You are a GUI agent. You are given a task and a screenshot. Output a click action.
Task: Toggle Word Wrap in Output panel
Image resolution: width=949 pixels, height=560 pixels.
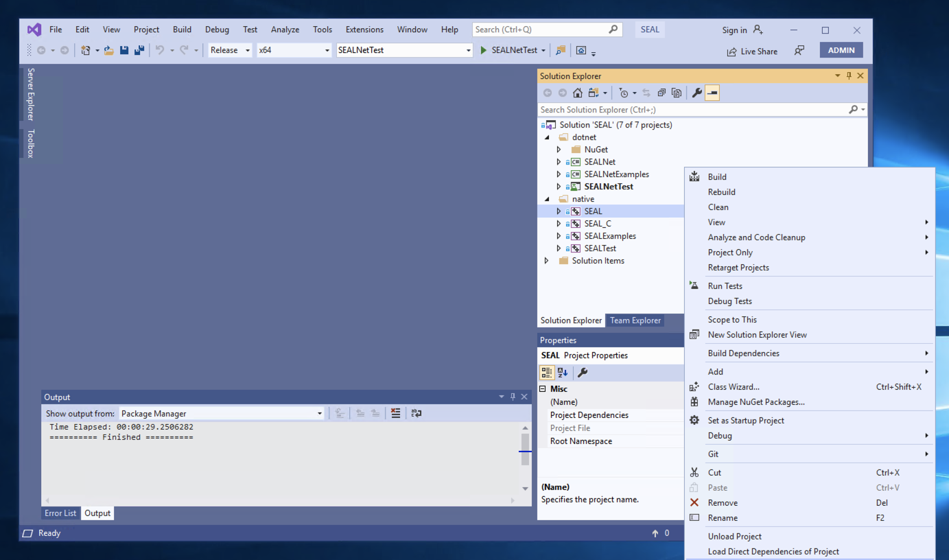click(x=417, y=413)
